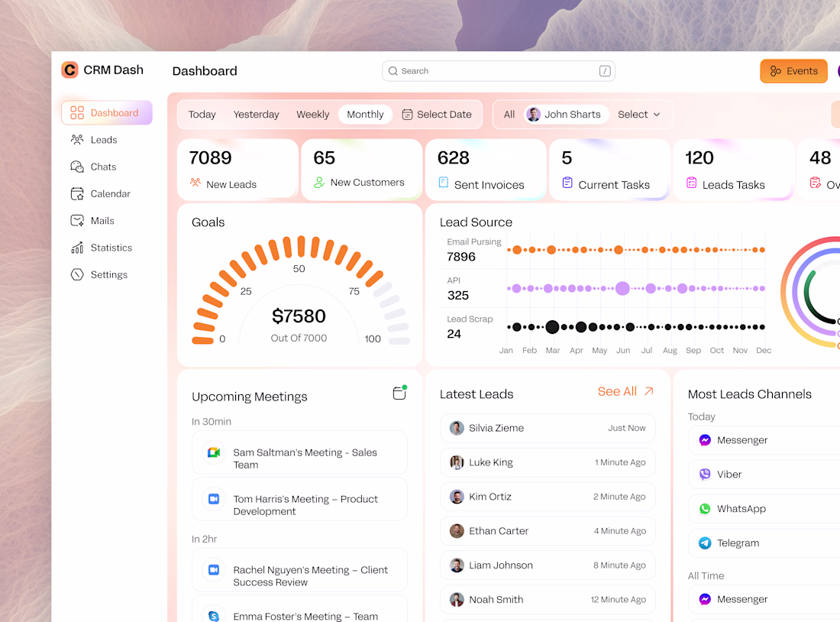
Task: Click the WhatsApp channel icon
Action: coord(705,508)
